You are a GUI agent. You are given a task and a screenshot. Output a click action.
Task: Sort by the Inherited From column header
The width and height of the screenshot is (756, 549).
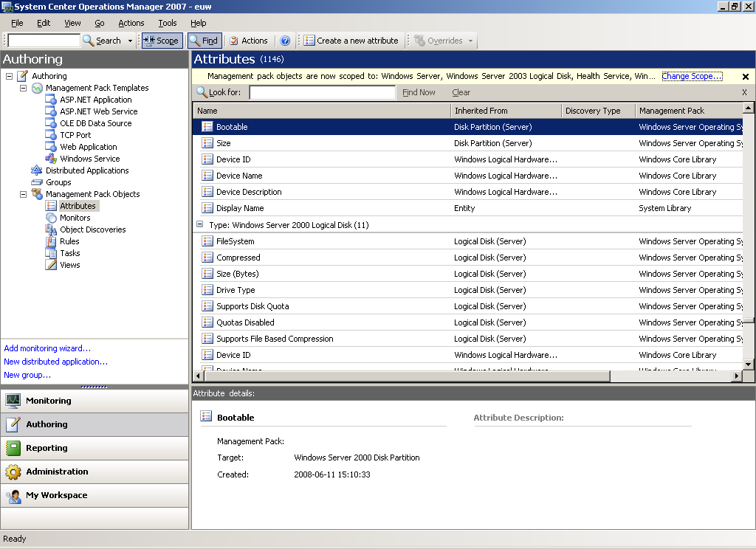pyautogui.click(x=506, y=111)
